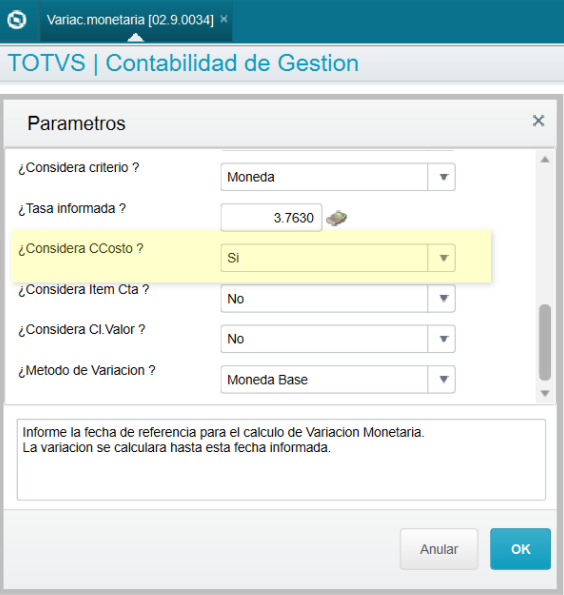Click the Tasa informada field showing 3.7630
This screenshot has height=595, width=564.
click(271, 218)
